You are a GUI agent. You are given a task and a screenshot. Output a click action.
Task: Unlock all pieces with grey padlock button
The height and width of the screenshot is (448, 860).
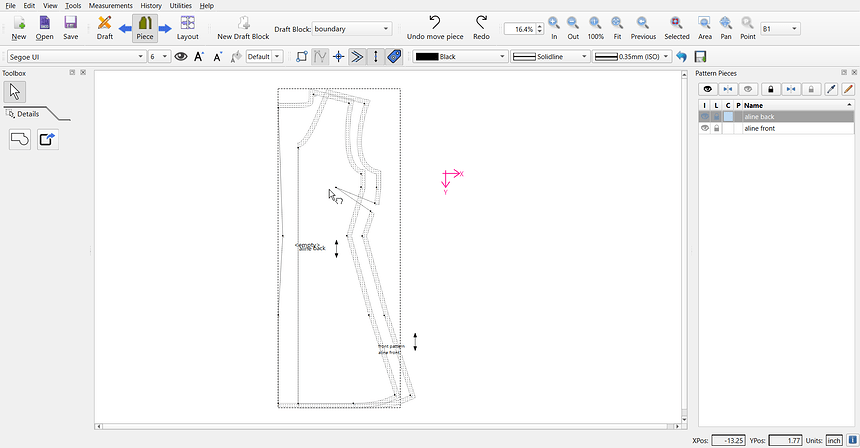tap(811, 89)
